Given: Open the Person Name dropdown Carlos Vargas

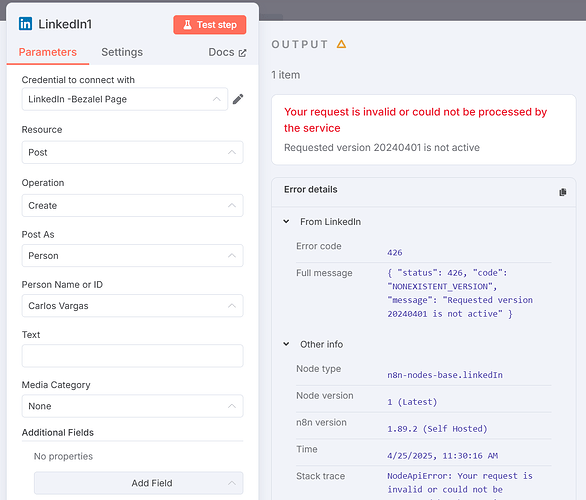Looking at the screenshot, I should (x=133, y=306).
